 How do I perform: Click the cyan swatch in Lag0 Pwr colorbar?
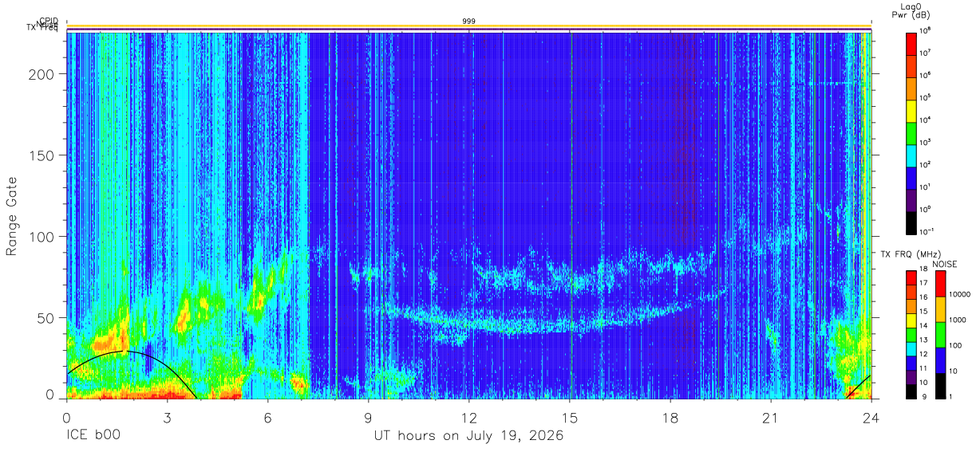(911, 155)
